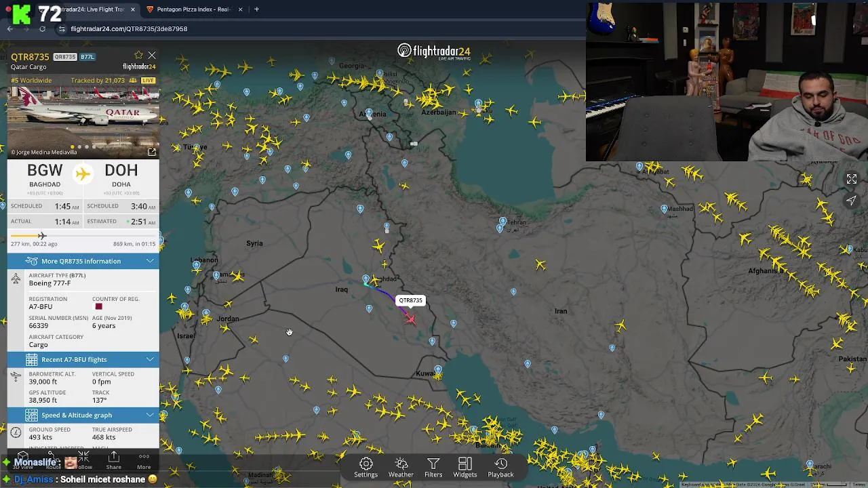The image size is (868, 488).
Task: Click the B77L aircraft type badge
Action: click(87, 57)
